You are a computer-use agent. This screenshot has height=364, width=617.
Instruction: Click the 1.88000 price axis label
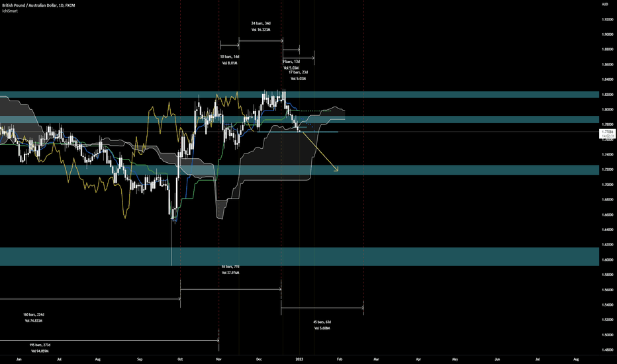(607, 49)
